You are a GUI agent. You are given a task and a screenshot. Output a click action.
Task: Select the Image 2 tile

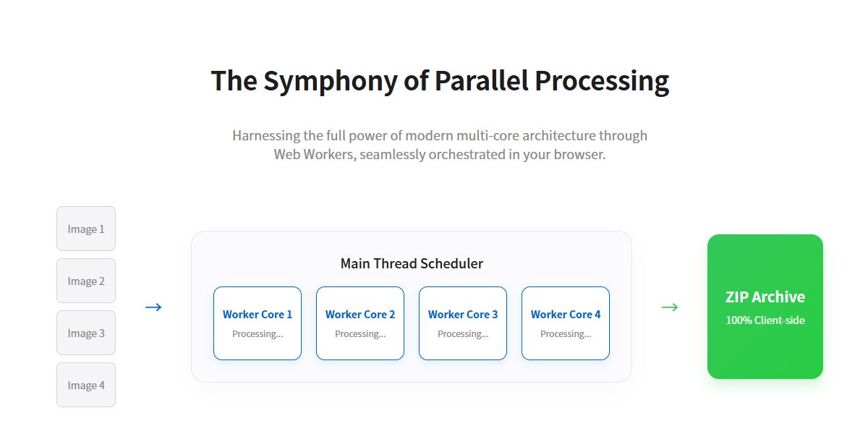pos(86,281)
